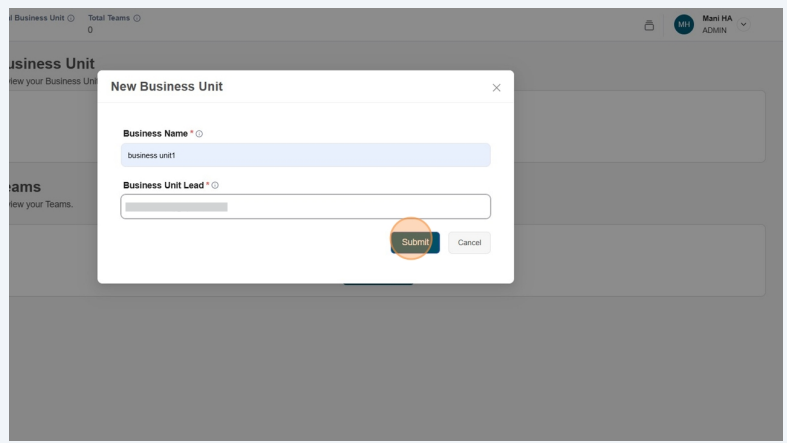Close the New Business Unit dialog
This screenshot has width=787, height=443.
pyautogui.click(x=496, y=88)
